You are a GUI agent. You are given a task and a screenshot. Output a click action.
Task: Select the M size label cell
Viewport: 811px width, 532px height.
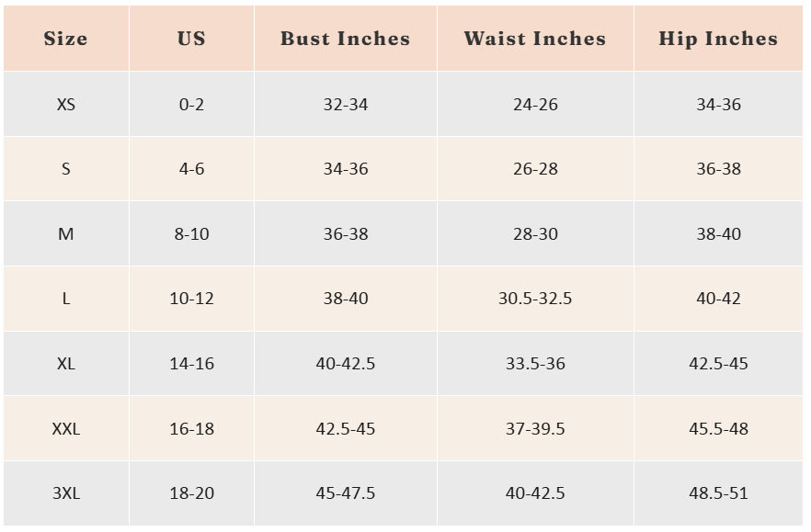pos(65,234)
